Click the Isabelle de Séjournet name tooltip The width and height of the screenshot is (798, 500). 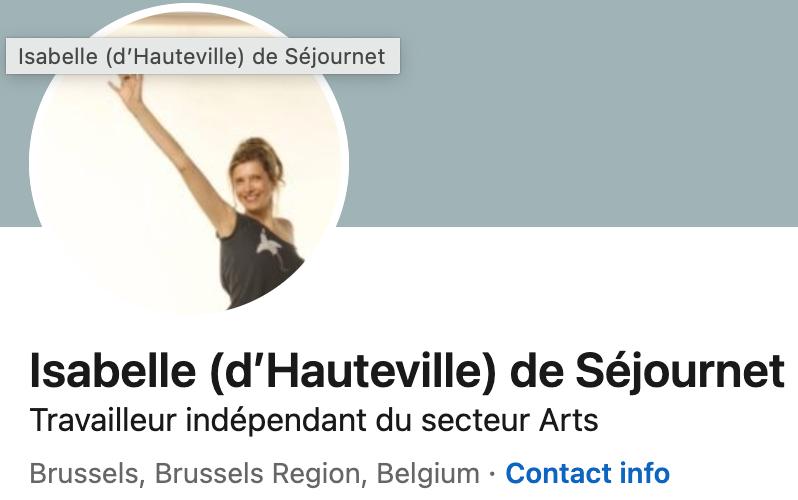pyautogui.click(x=203, y=56)
